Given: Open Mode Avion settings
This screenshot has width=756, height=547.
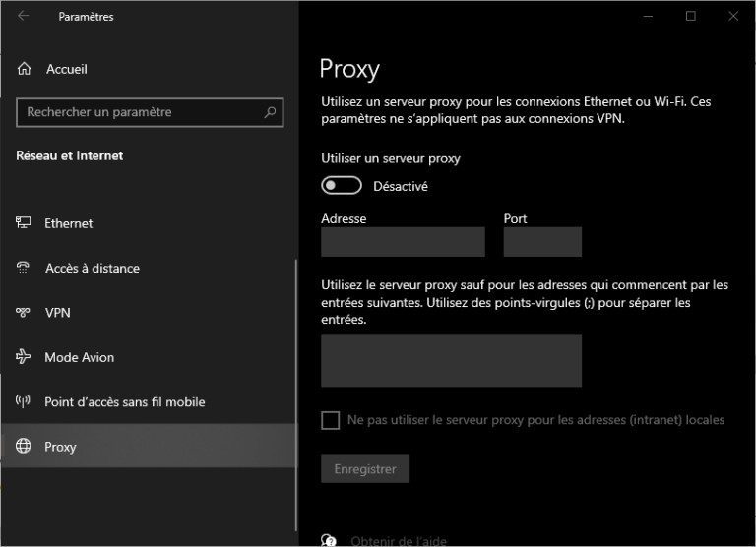Looking at the screenshot, I should 80,357.
